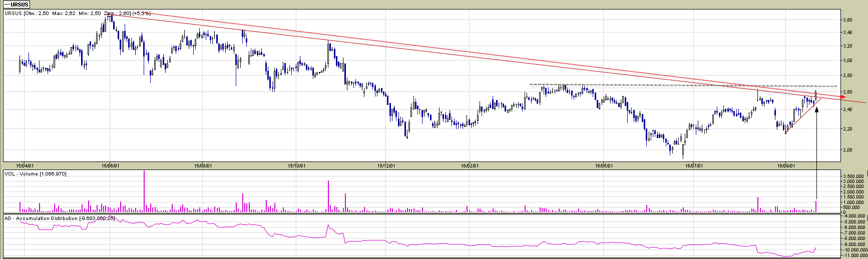868x259 pixels.
Task: Click the 3,60 price axis label
Action: click(847, 20)
